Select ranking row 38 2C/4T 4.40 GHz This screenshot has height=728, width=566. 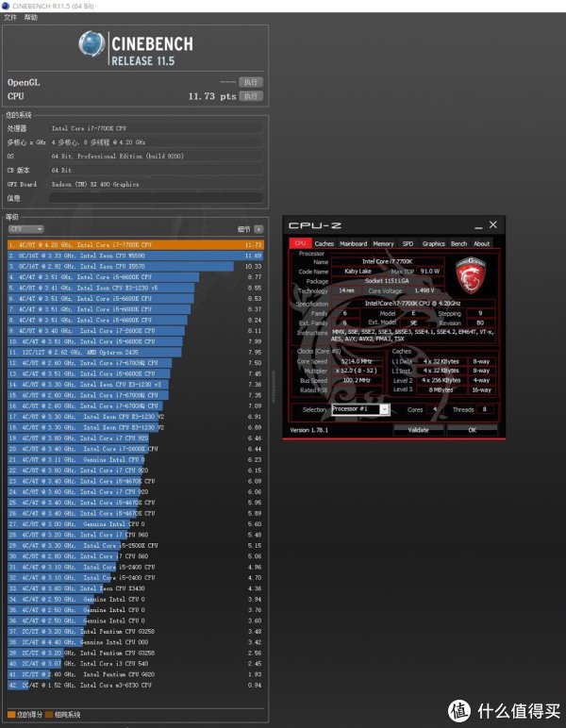136,642
